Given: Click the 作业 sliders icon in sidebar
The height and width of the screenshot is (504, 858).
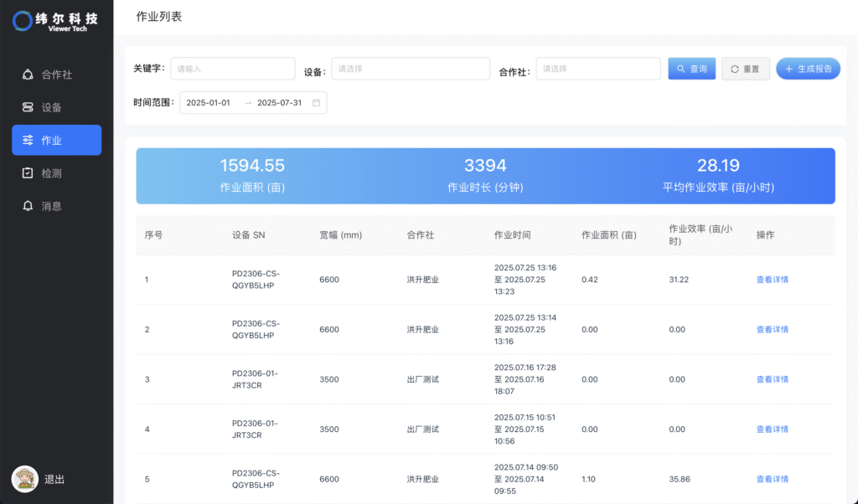Looking at the screenshot, I should 28,140.
